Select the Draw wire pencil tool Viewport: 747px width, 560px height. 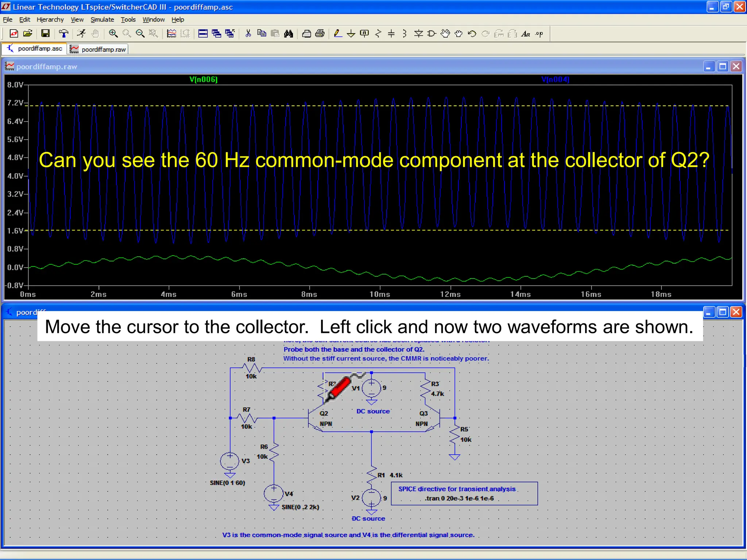338,34
